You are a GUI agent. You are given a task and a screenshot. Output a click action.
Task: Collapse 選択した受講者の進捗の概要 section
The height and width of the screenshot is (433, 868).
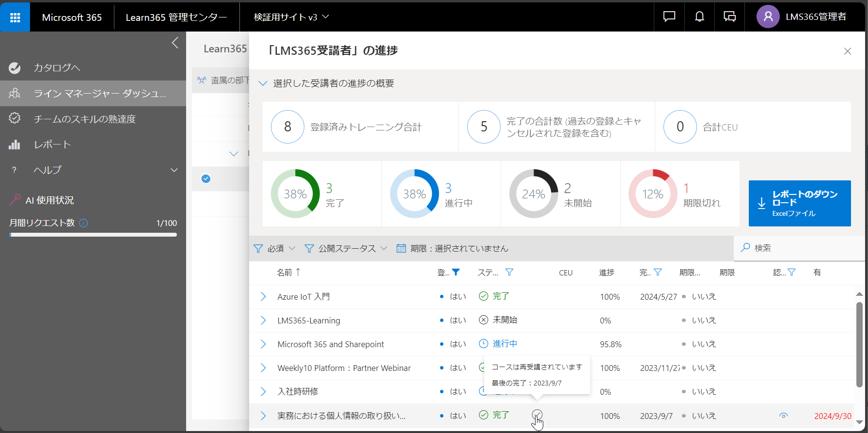tap(263, 83)
